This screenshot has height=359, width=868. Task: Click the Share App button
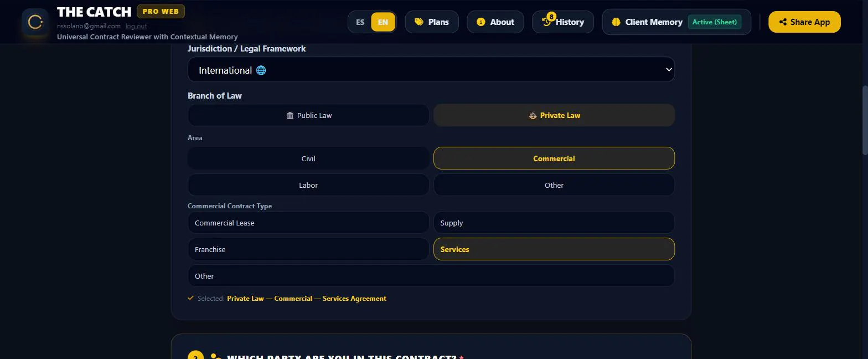click(804, 22)
